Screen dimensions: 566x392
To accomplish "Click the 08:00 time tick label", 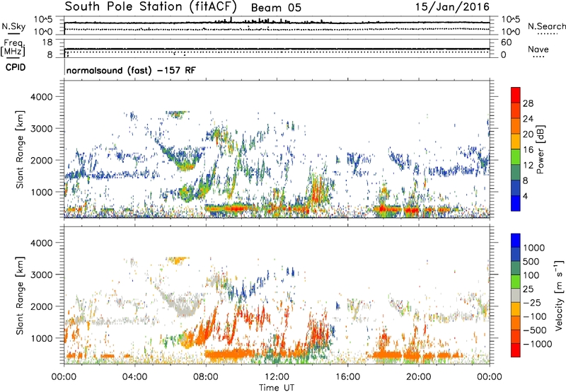I will 206,377.
